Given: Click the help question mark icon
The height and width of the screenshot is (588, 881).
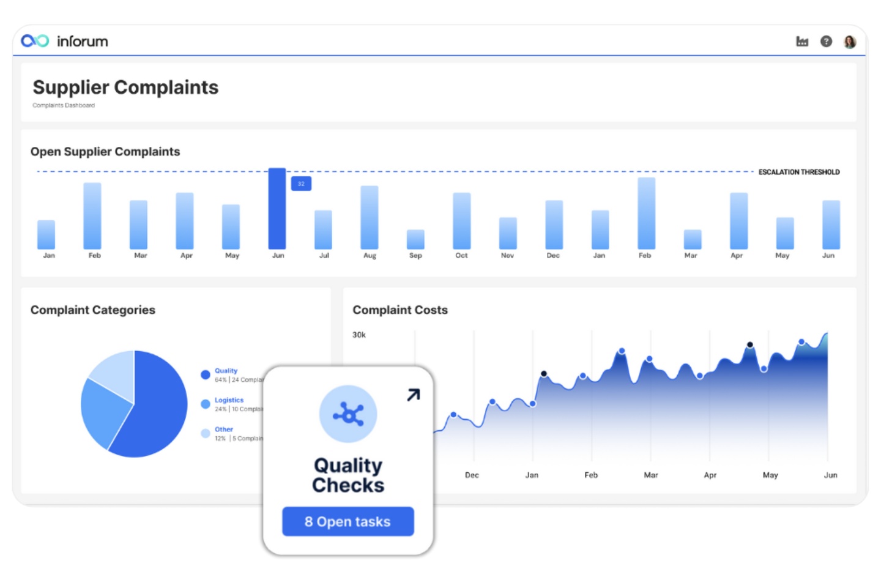Looking at the screenshot, I should (827, 41).
